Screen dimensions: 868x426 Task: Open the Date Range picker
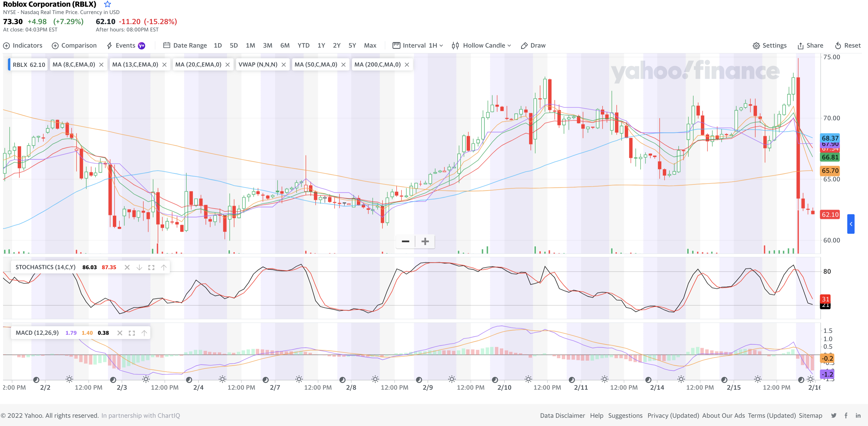[x=185, y=45]
